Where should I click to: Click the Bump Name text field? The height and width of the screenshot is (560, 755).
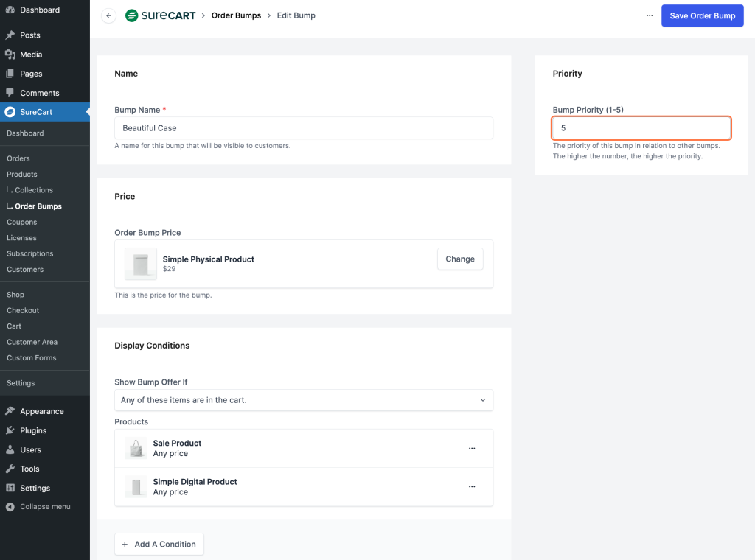tap(304, 128)
